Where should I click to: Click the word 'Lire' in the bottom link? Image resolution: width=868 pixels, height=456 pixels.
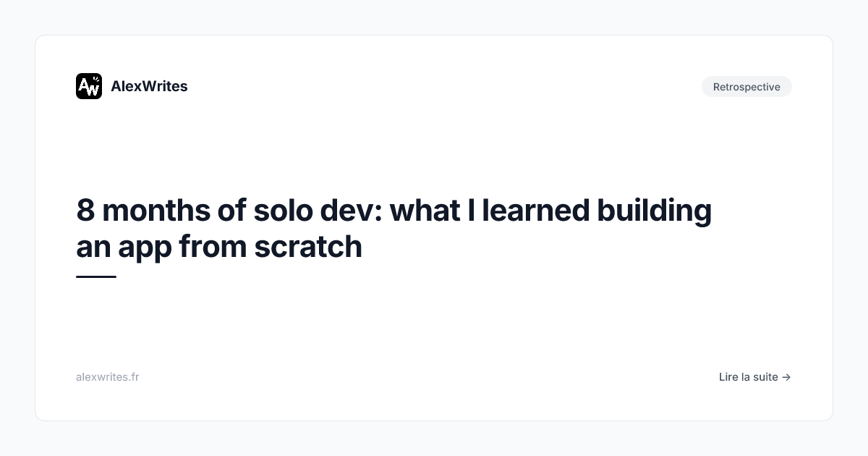click(728, 377)
